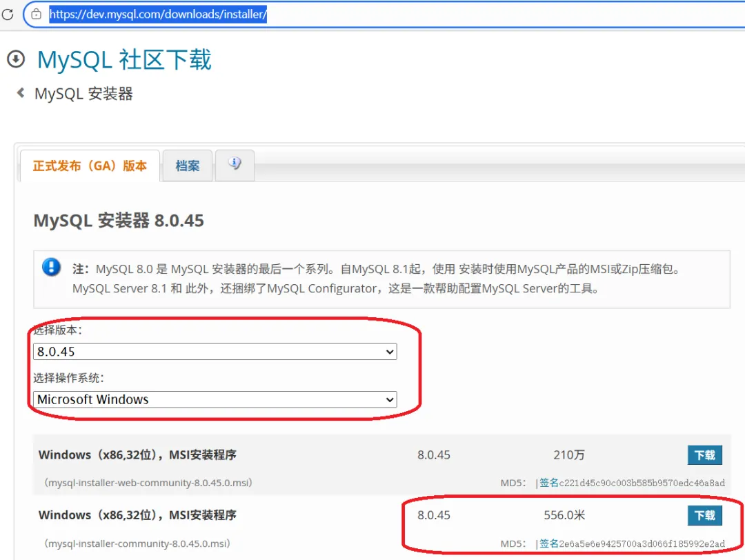
Task: Click the blue exclamation note icon
Action: pos(51,267)
